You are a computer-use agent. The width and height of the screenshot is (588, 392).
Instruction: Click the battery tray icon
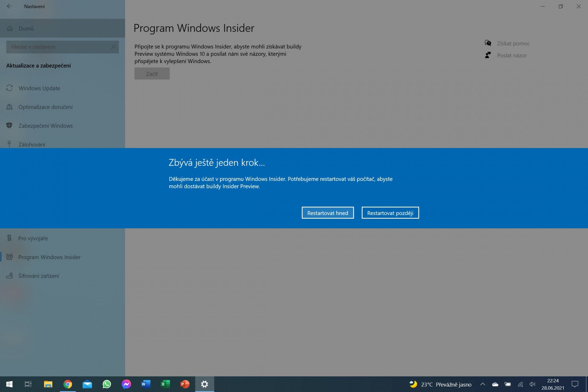pos(508,384)
